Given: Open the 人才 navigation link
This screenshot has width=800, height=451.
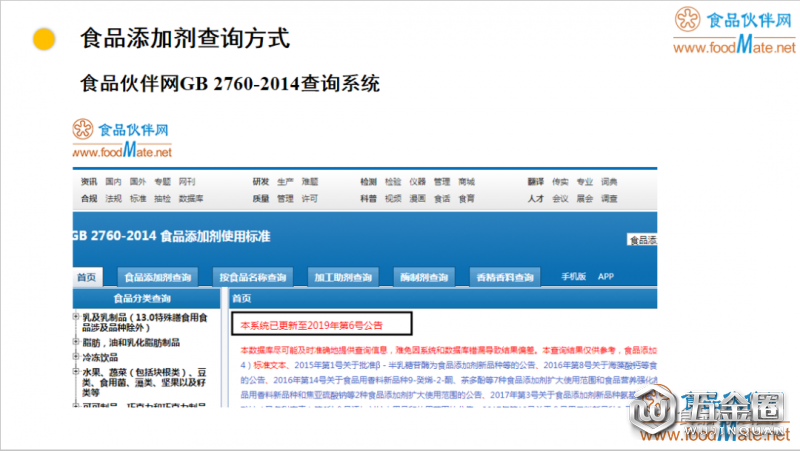Looking at the screenshot, I should tap(536, 198).
